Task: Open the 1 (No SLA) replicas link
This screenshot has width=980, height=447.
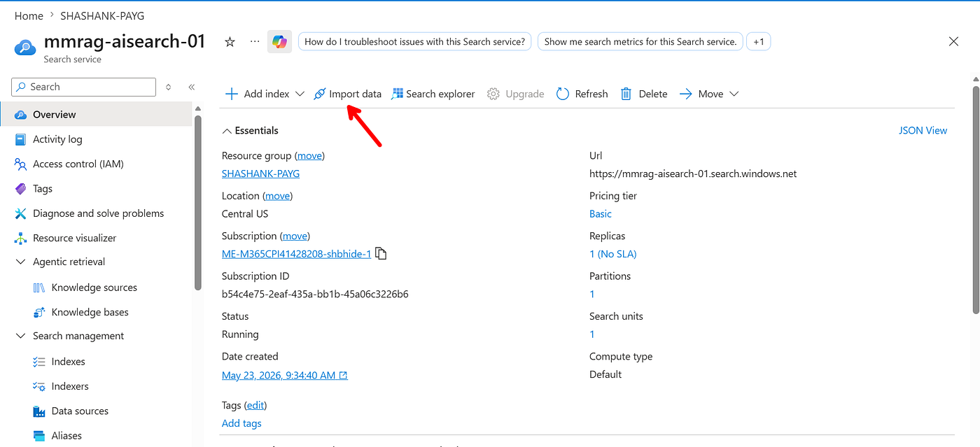Action: 613,254
